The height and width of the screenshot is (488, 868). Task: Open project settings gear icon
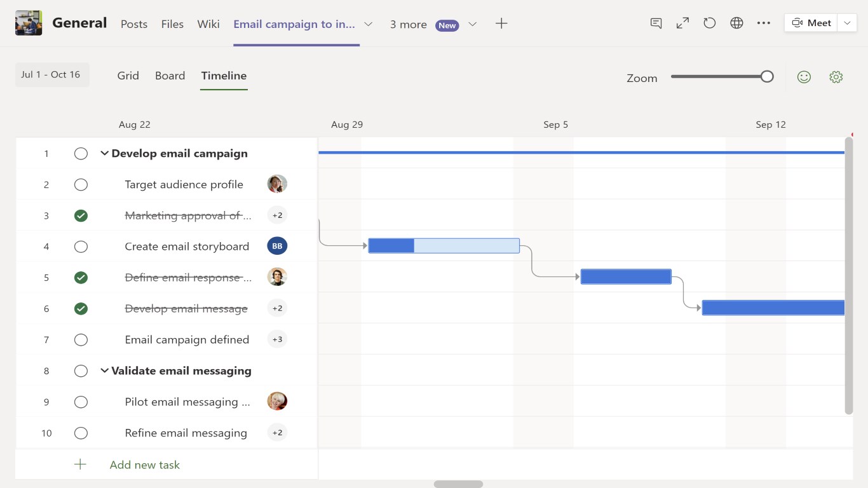click(x=836, y=77)
